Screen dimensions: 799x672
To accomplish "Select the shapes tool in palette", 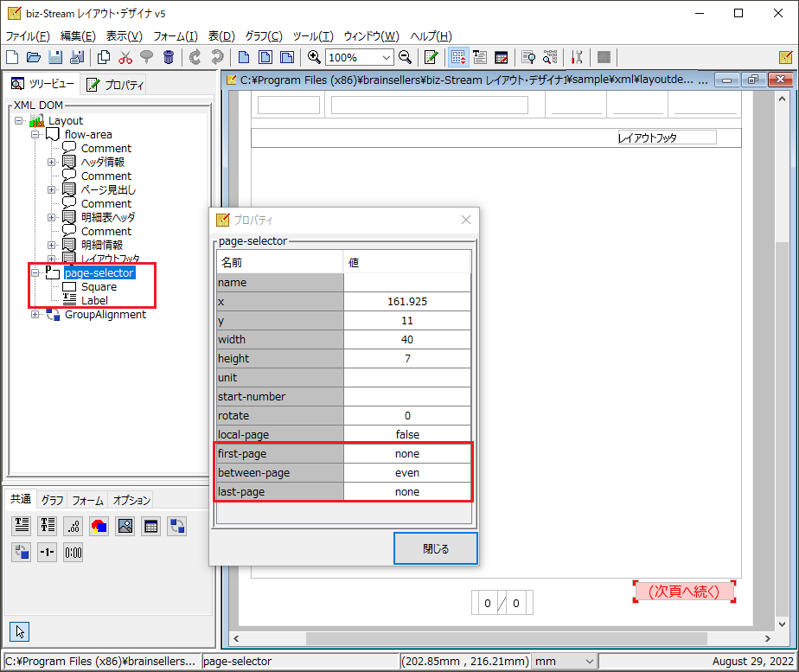I will pyautogui.click(x=99, y=525).
